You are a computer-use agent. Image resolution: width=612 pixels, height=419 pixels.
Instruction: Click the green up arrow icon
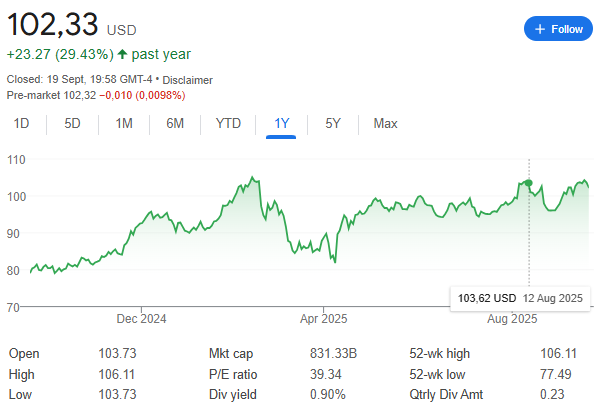tap(122, 54)
